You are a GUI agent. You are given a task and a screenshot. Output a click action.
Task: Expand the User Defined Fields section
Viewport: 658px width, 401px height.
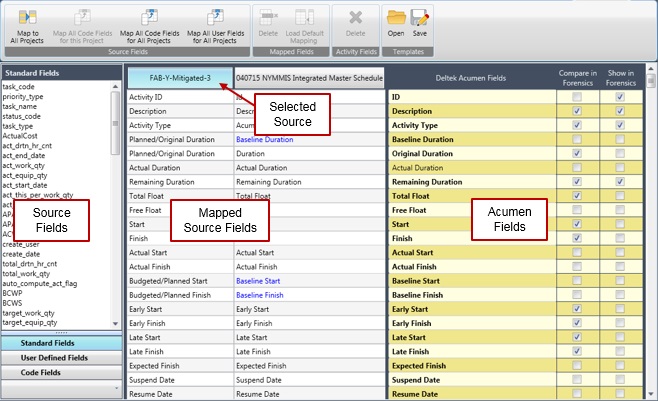[x=55, y=357]
